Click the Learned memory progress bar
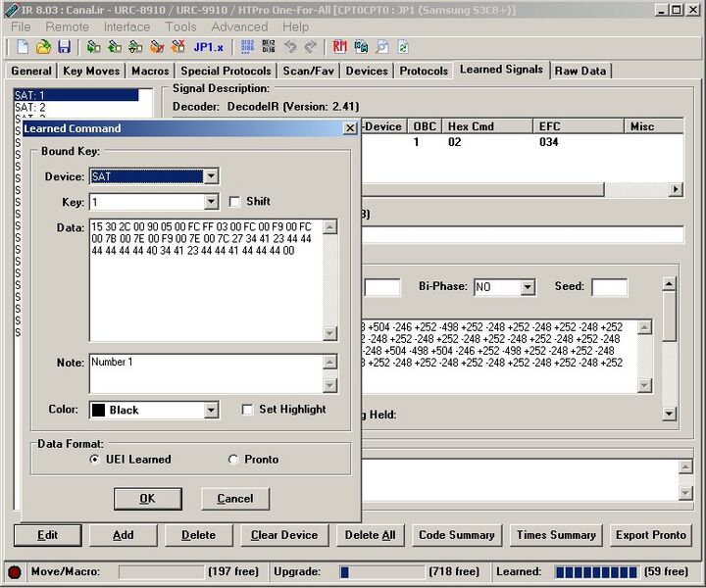706x588 pixels. click(596, 572)
